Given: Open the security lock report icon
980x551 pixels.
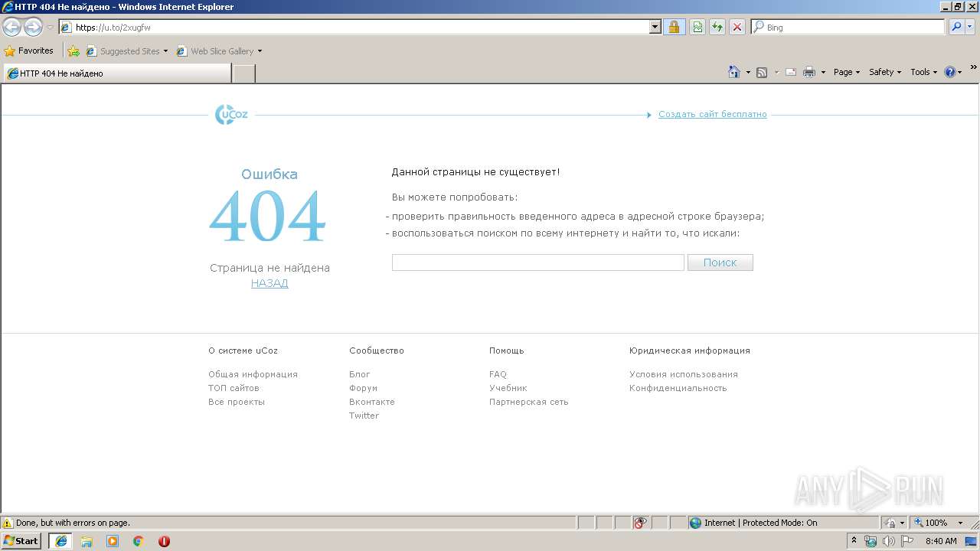Looking at the screenshot, I should [674, 27].
